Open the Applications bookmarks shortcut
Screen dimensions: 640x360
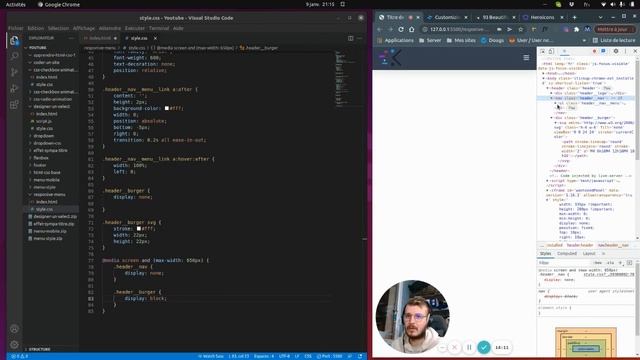(x=395, y=40)
